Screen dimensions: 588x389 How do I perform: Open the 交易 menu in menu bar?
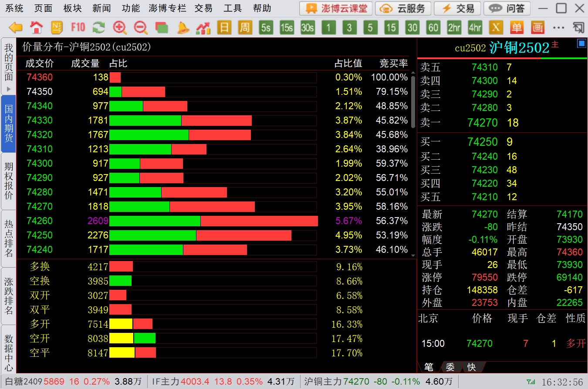pyautogui.click(x=203, y=8)
